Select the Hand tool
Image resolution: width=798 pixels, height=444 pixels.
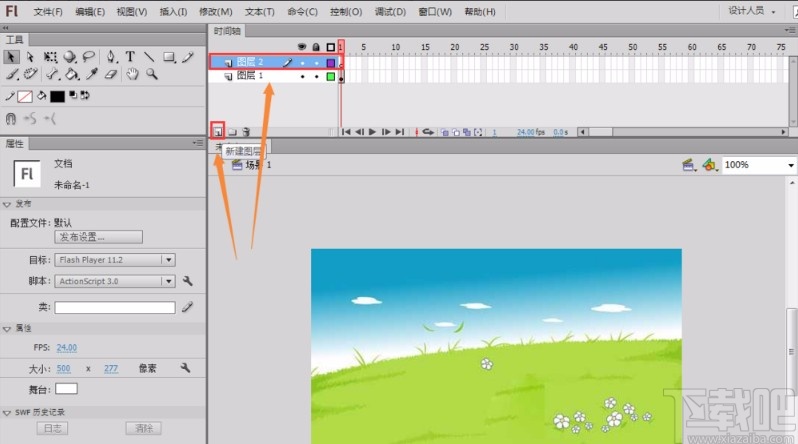point(132,74)
